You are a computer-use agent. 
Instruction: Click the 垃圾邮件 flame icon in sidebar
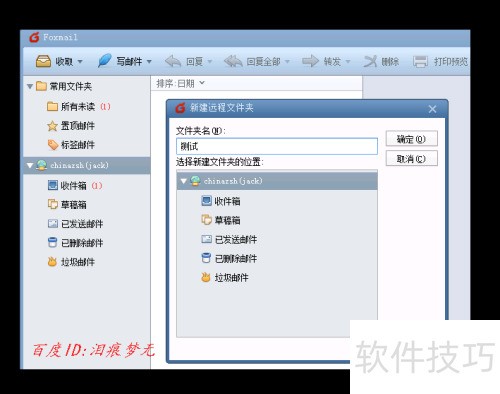(x=52, y=262)
